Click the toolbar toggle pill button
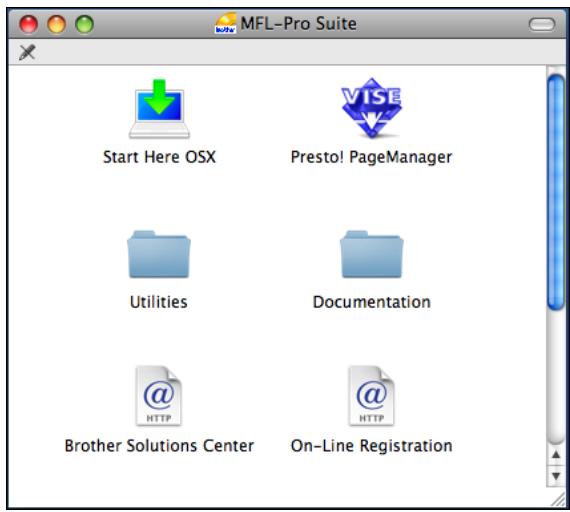Viewport: 570px width, 512px height. coord(542,25)
